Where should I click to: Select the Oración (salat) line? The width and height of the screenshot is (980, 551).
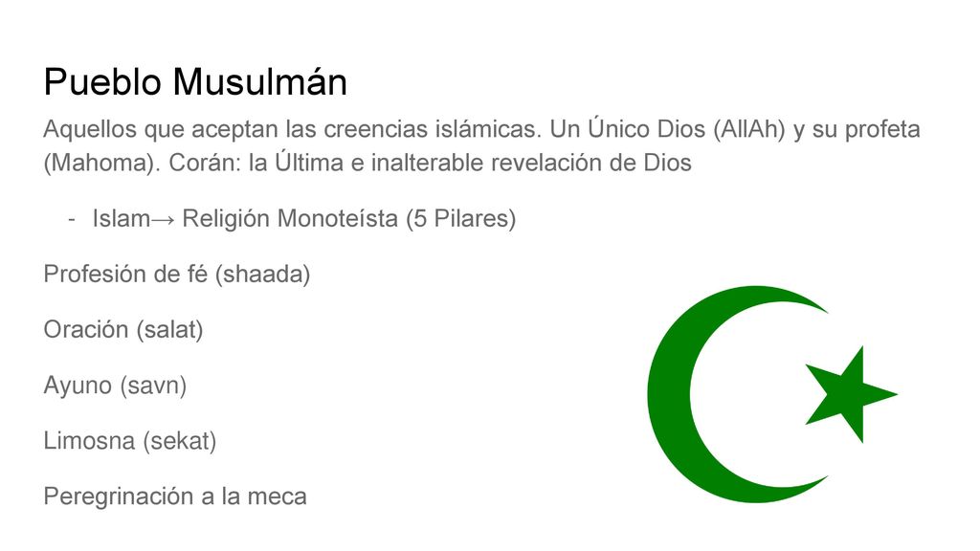point(123,330)
